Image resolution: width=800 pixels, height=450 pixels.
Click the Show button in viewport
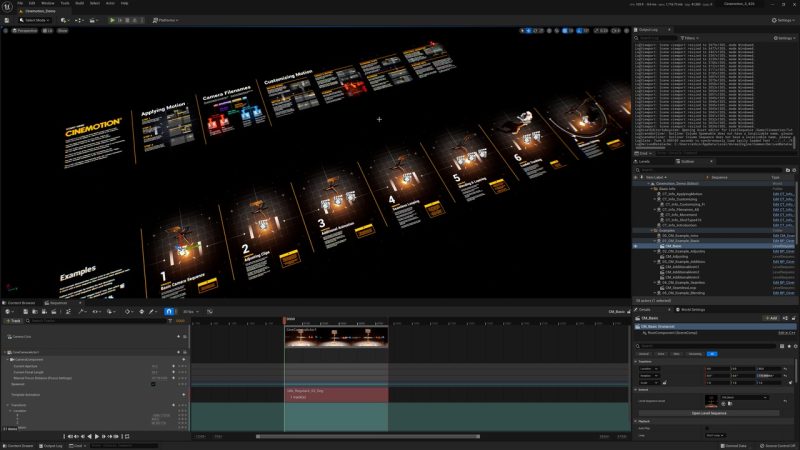tap(62, 31)
